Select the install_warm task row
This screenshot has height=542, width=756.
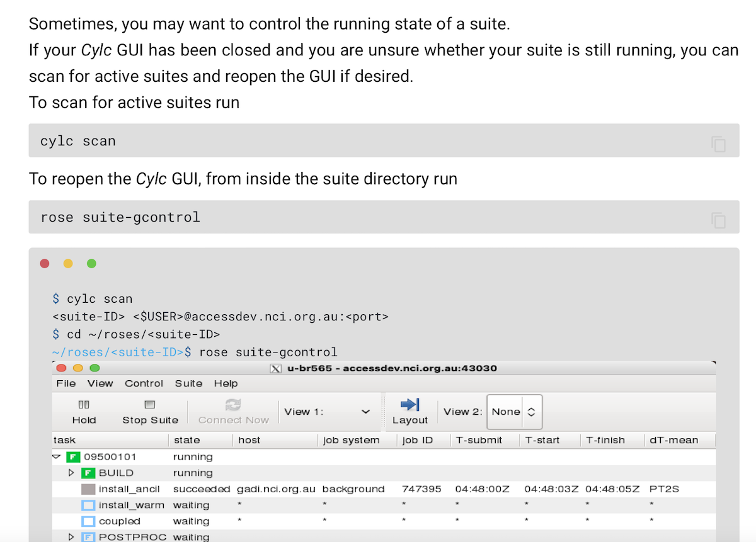click(131, 505)
